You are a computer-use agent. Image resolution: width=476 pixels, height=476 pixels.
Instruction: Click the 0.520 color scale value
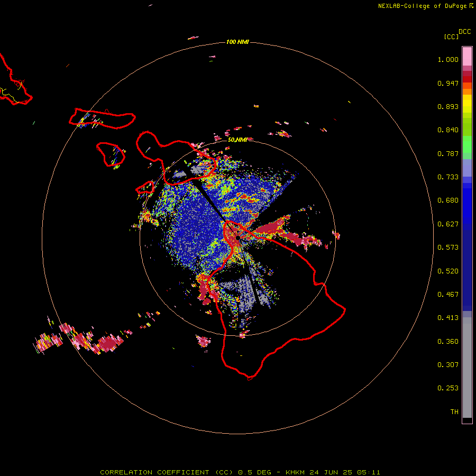(448, 271)
